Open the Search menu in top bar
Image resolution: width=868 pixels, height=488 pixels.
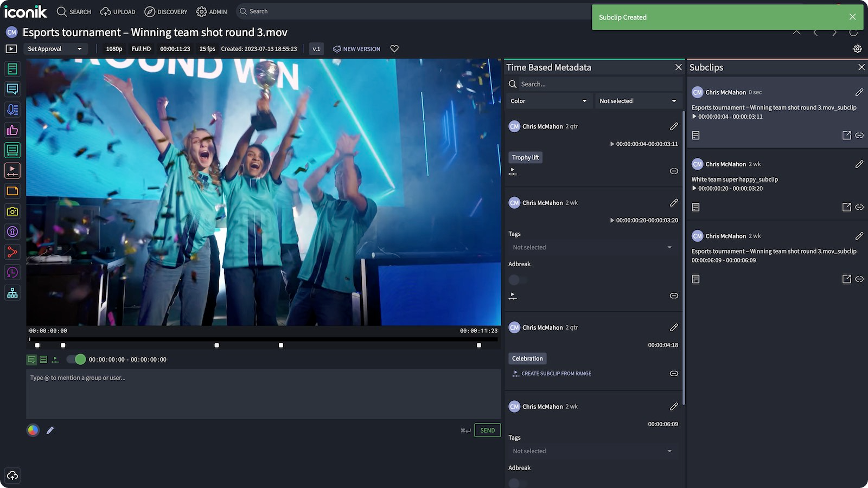74,11
